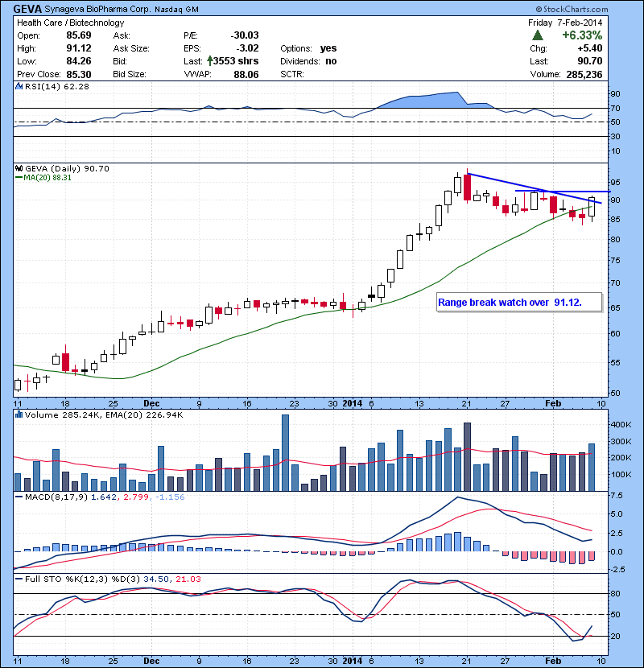The width and height of the screenshot is (644, 668).
Task: Click the GEVA (Daily) 90.70 legend text
Action: pos(68,168)
